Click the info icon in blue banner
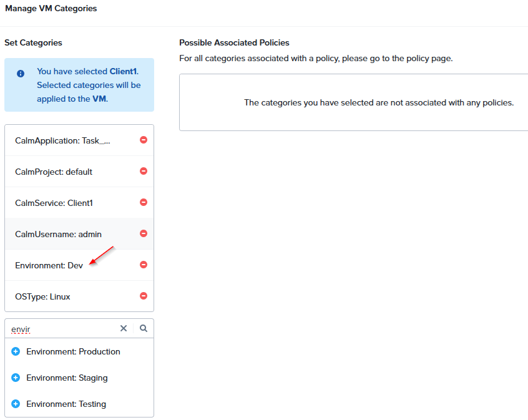This screenshot has width=528, height=420. pyautogui.click(x=21, y=74)
